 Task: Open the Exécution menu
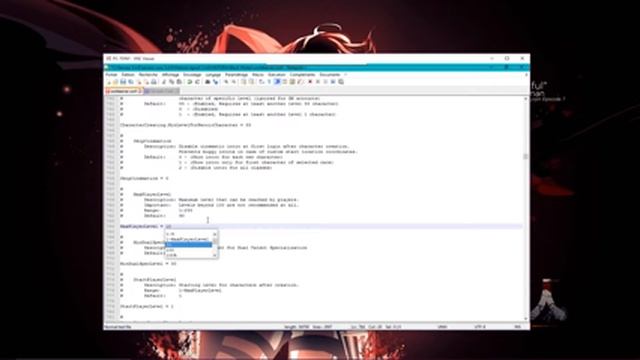277,75
